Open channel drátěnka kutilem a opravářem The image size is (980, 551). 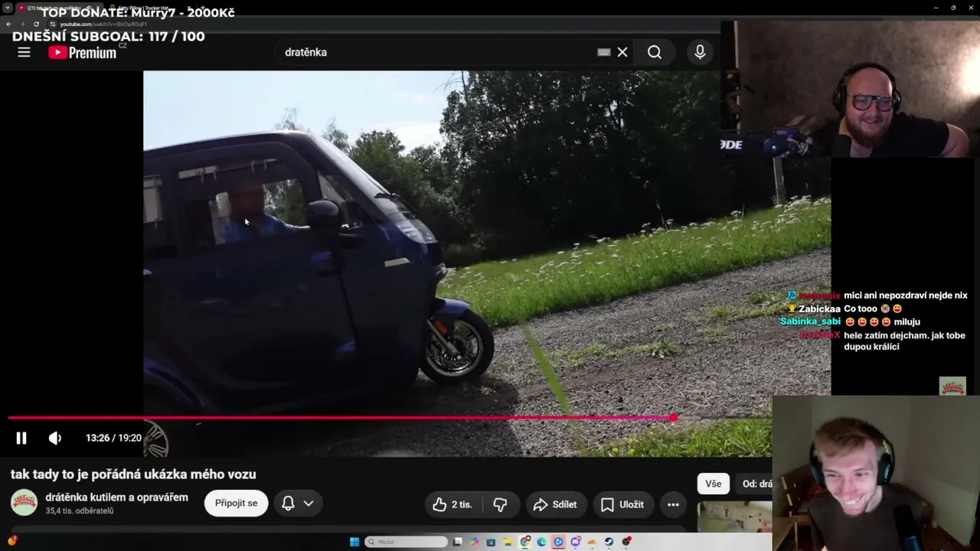pos(116,497)
